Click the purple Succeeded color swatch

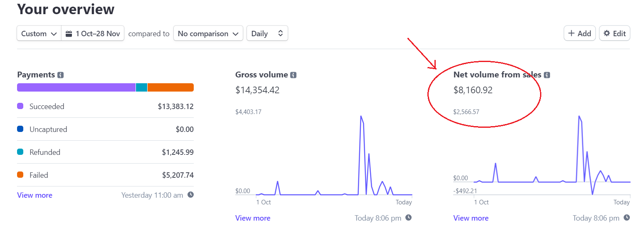pyautogui.click(x=20, y=106)
